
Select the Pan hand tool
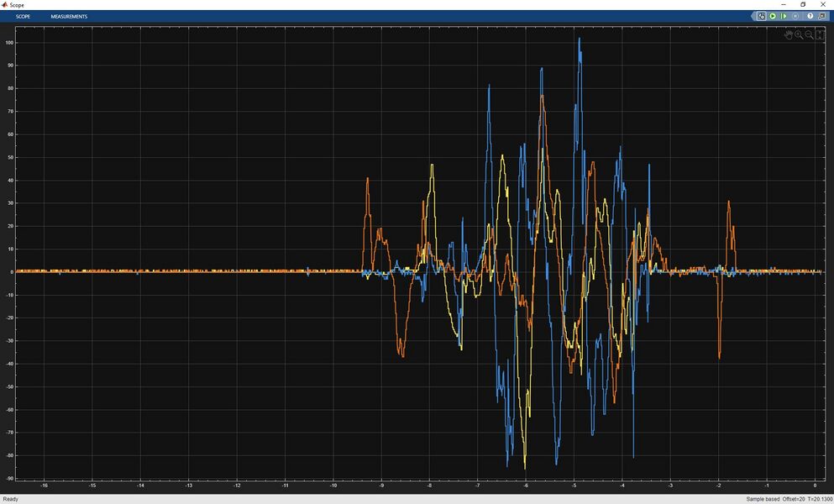coord(789,34)
